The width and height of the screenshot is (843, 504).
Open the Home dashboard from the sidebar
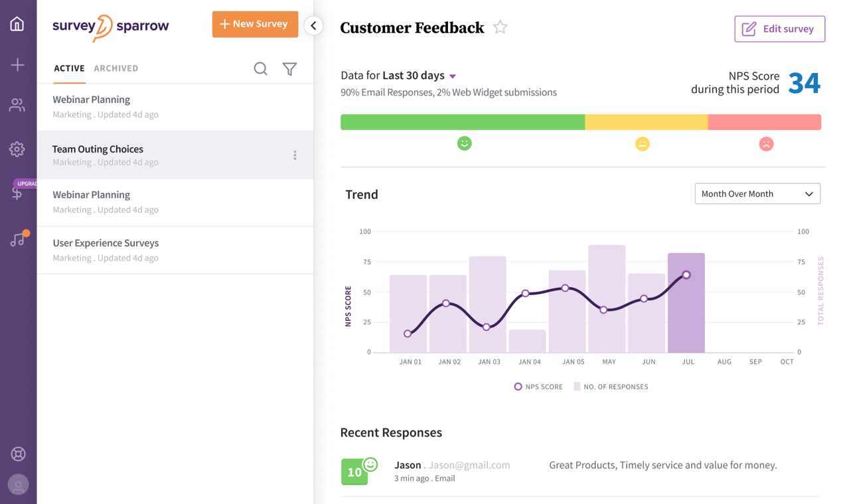point(17,23)
